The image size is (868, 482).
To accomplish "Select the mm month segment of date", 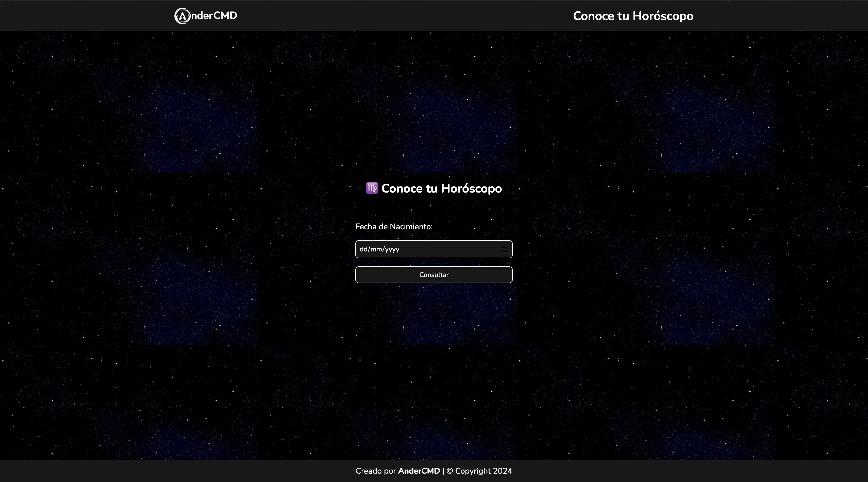I will pyautogui.click(x=376, y=249).
